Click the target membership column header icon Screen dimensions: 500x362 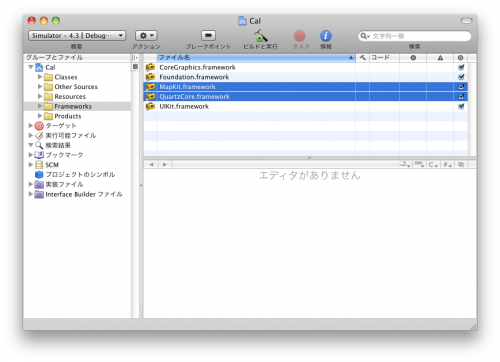pyautogui.click(x=460, y=58)
